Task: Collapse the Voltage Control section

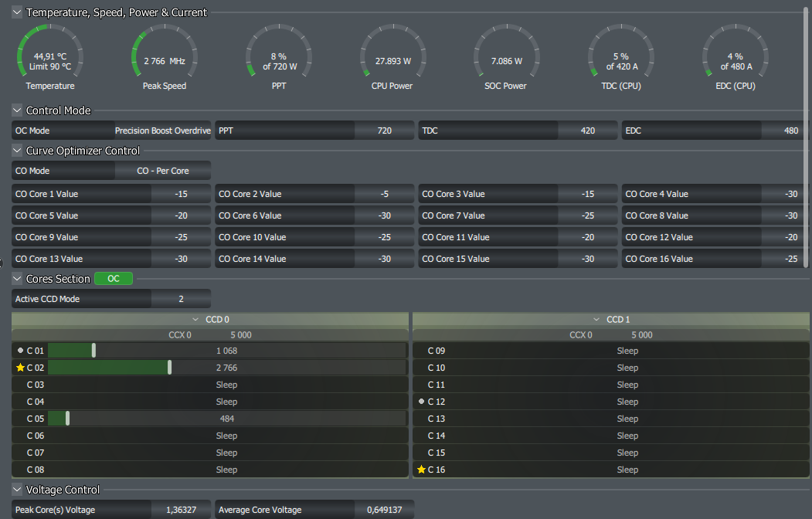Action: pos(17,490)
